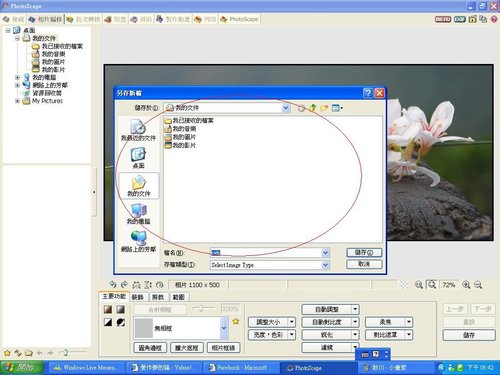This screenshot has width=500, height=375.
Task: Select 我的音樂 in folder tree
Action: tap(53, 54)
